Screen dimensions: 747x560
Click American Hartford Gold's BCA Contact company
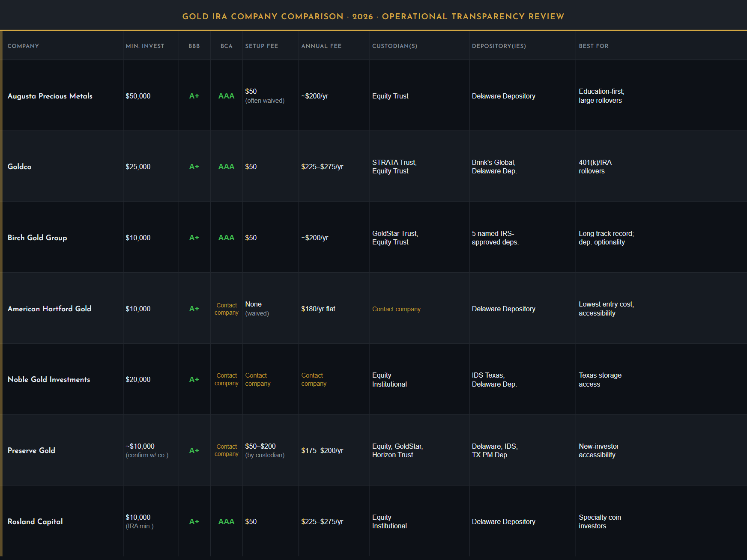coord(227,309)
